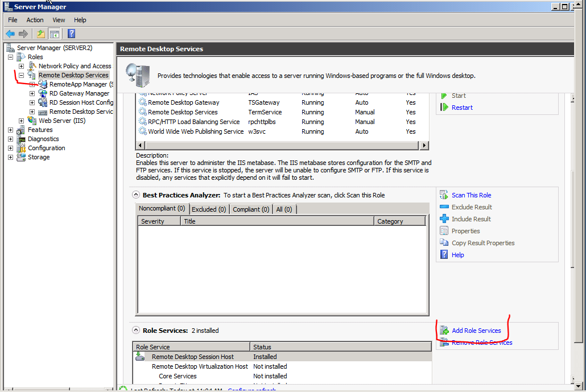Collapse the Roles tree node

point(10,57)
